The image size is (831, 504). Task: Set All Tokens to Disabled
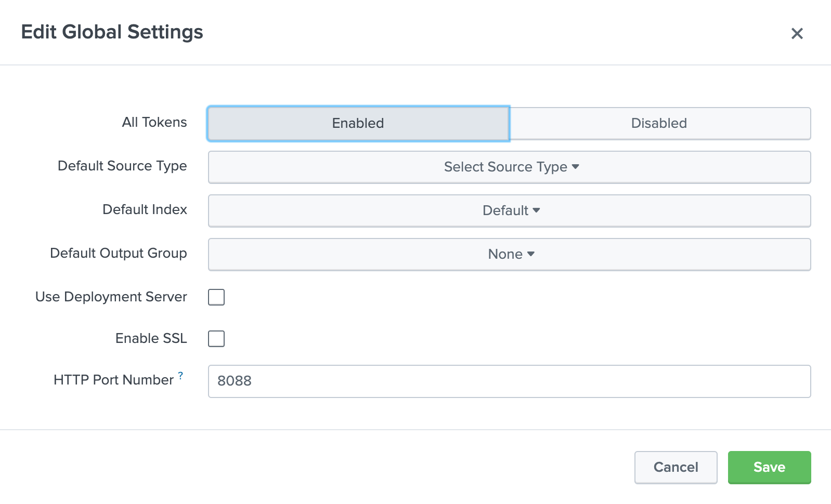pos(659,123)
